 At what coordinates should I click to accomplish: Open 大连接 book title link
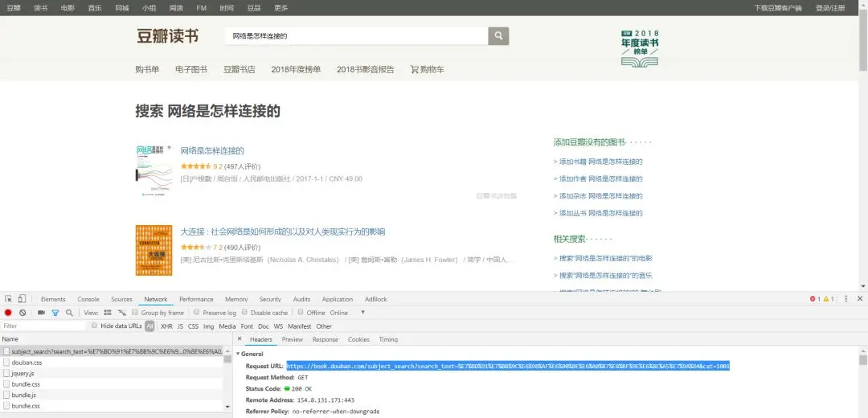point(283,232)
